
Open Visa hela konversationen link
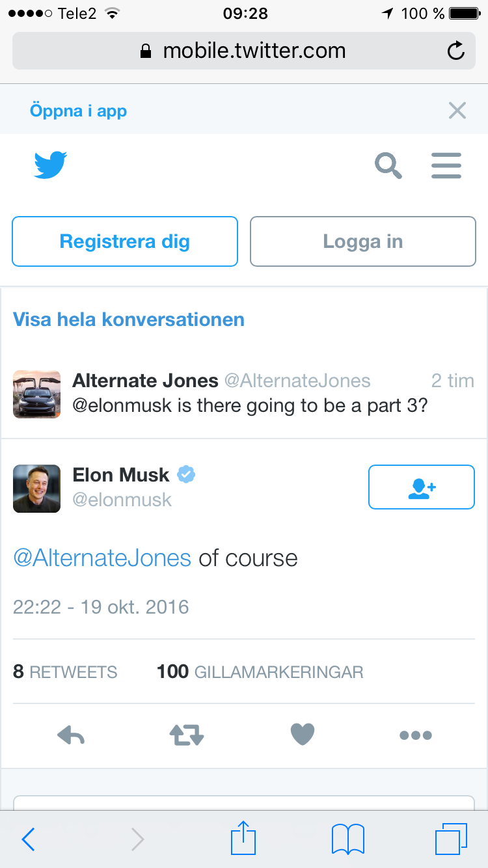click(129, 319)
